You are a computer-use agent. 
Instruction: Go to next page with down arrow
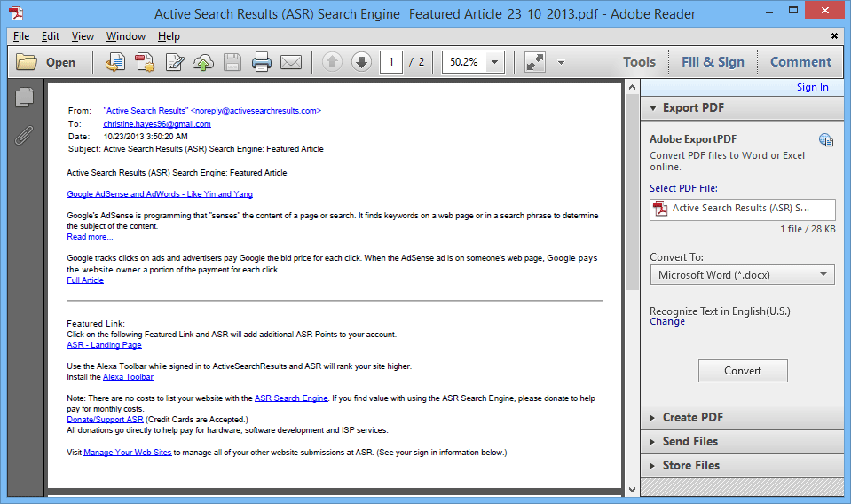[361, 62]
